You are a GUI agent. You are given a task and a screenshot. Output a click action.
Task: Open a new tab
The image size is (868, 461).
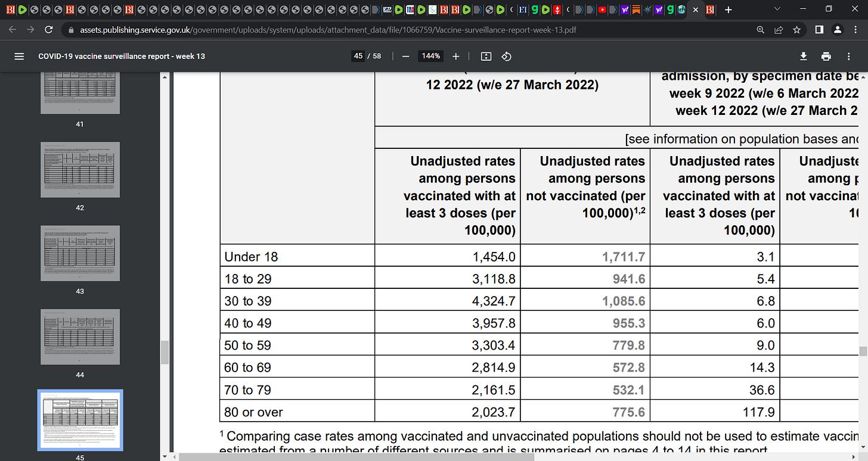(728, 10)
